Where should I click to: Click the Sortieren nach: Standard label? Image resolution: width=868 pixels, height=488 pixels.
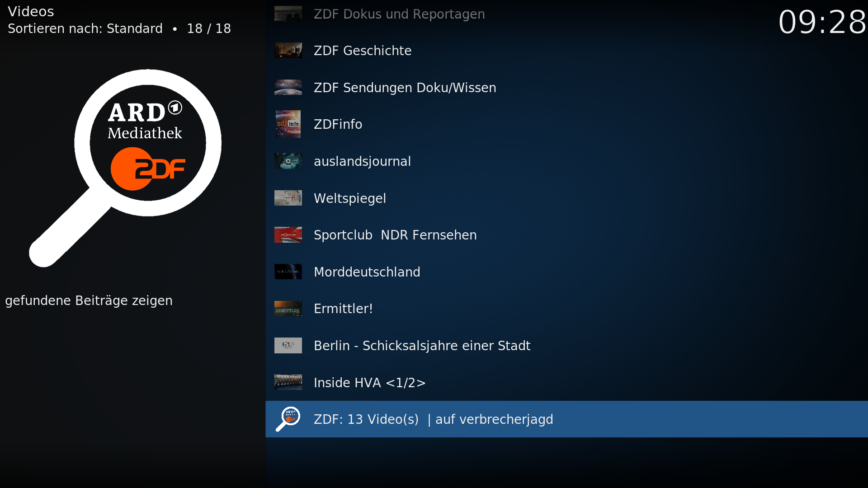pos(85,28)
